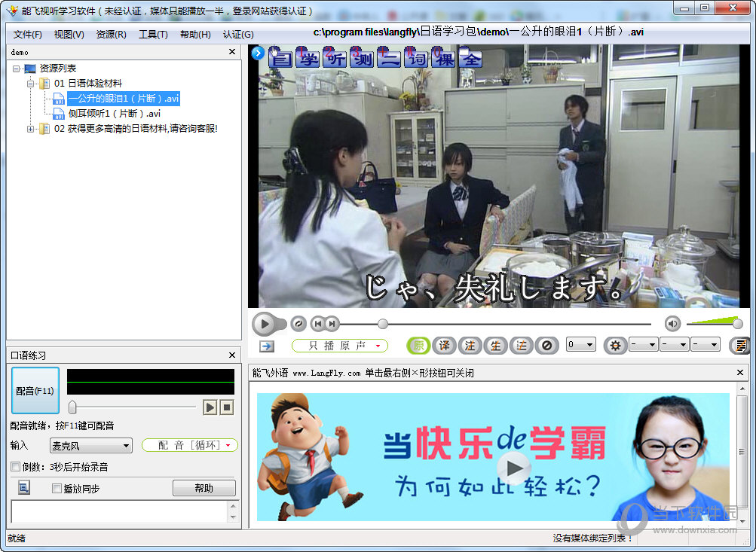Click the '裸' mode icon
The height and width of the screenshot is (552, 756).
click(x=443, y=58)
